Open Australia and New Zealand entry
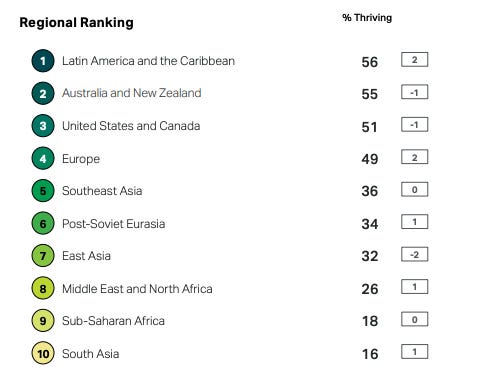This screenshot has width=480, height=381. pos(132,93)
